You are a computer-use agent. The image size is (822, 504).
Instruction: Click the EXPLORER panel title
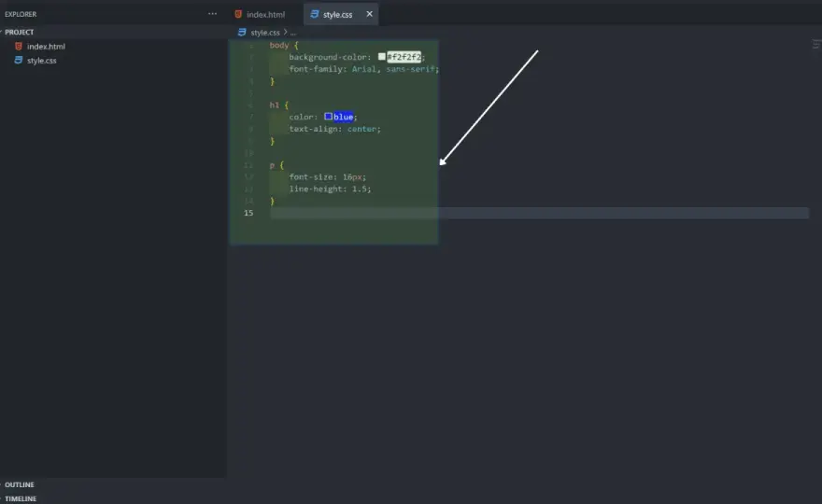[x=21, y=14]
